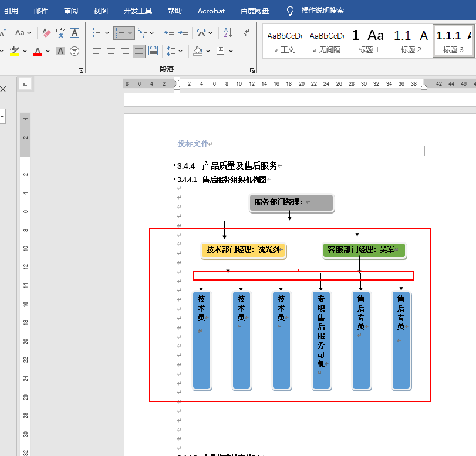Open the 帮助 tab
The image size is (476, 456).
(x=174, y=11)
